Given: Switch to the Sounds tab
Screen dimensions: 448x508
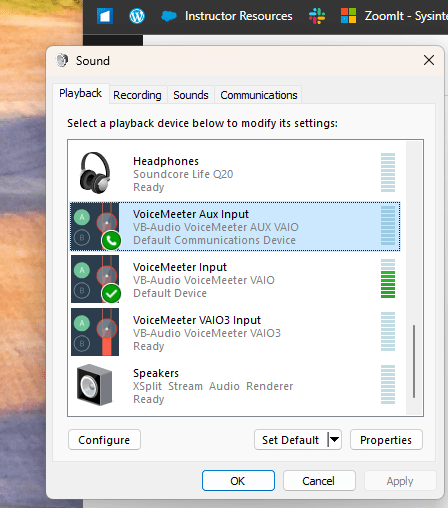Looking at the screenshot, I should coord(191,95).
